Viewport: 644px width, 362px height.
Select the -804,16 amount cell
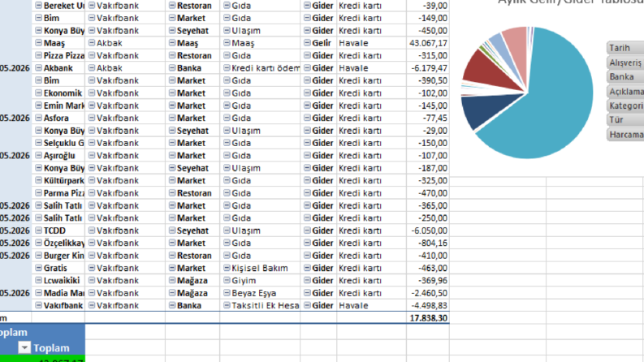[428, 243]
